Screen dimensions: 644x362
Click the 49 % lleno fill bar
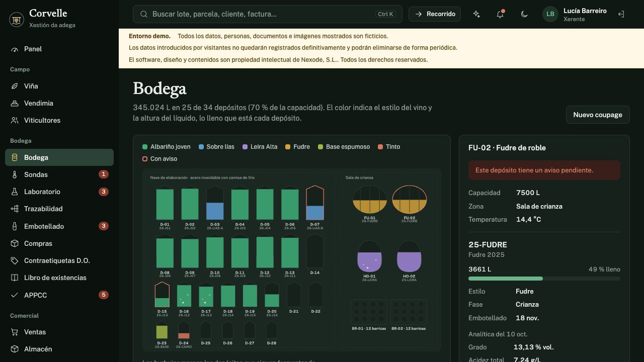pyautogui.click(x=544, y=279)
